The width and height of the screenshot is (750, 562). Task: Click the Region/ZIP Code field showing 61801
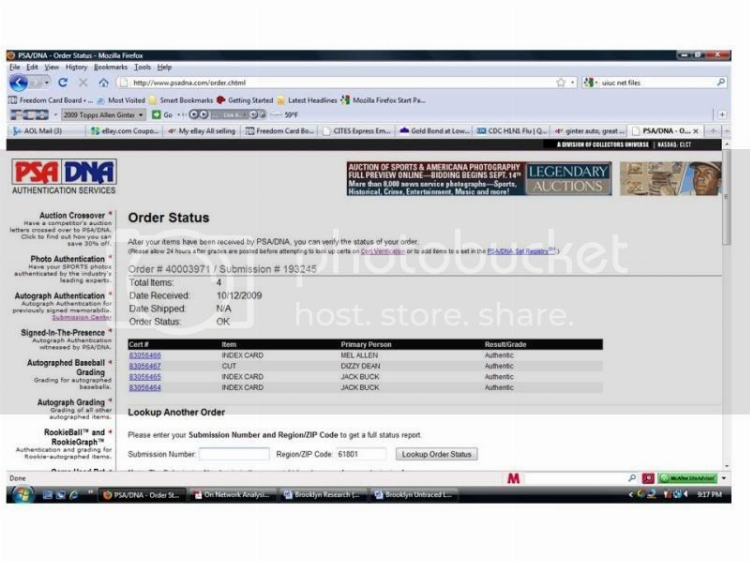360,454
